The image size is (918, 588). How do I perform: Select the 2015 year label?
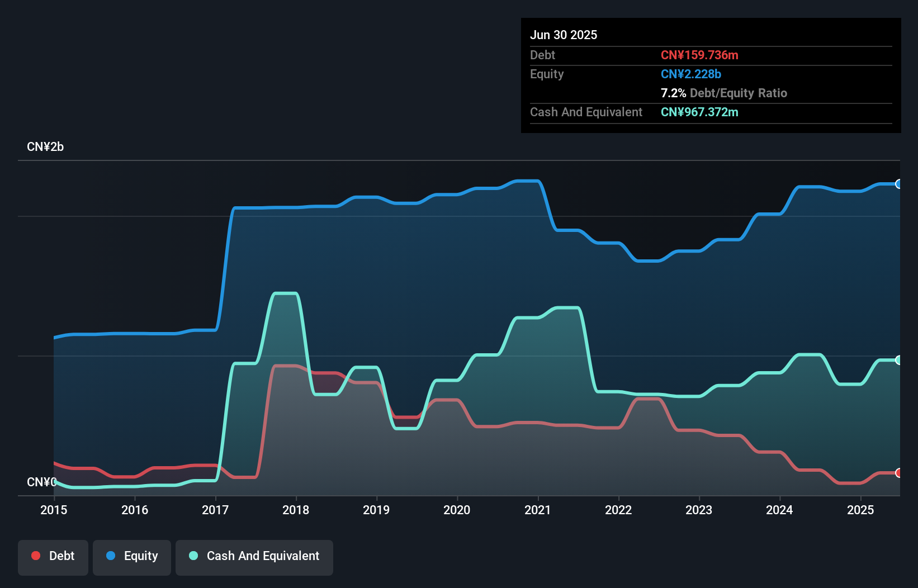[53, 510]
